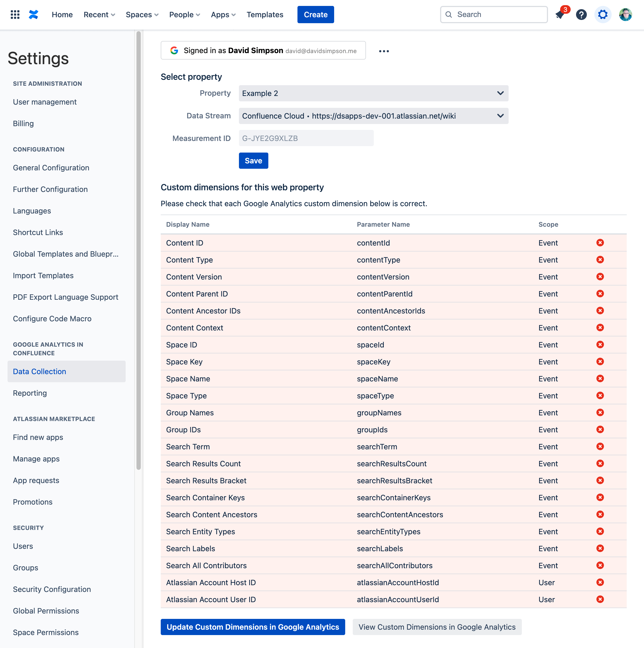Click the red X for Search Results Count
Viewport: 644px width, 648px height.
click(600, 464)
